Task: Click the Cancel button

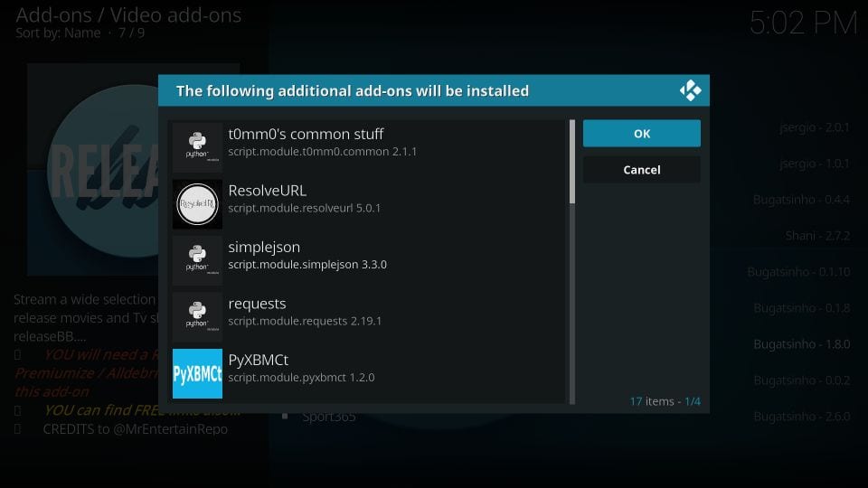Action: pyautogui.click(x=642, y=170)
